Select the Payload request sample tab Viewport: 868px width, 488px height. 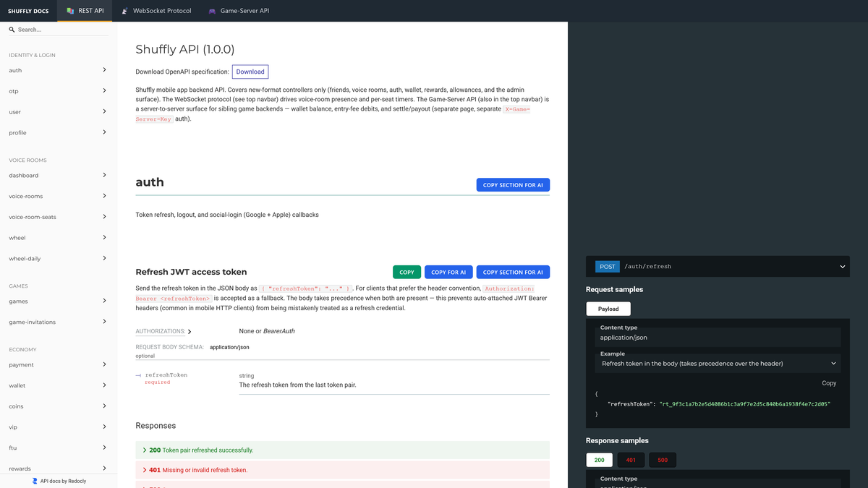(608, 309)
